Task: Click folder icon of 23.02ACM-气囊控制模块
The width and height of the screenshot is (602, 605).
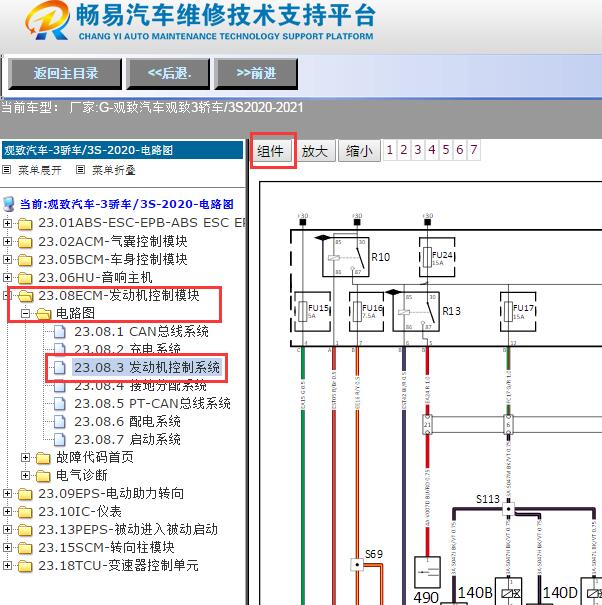Action: tap(25, 242)
